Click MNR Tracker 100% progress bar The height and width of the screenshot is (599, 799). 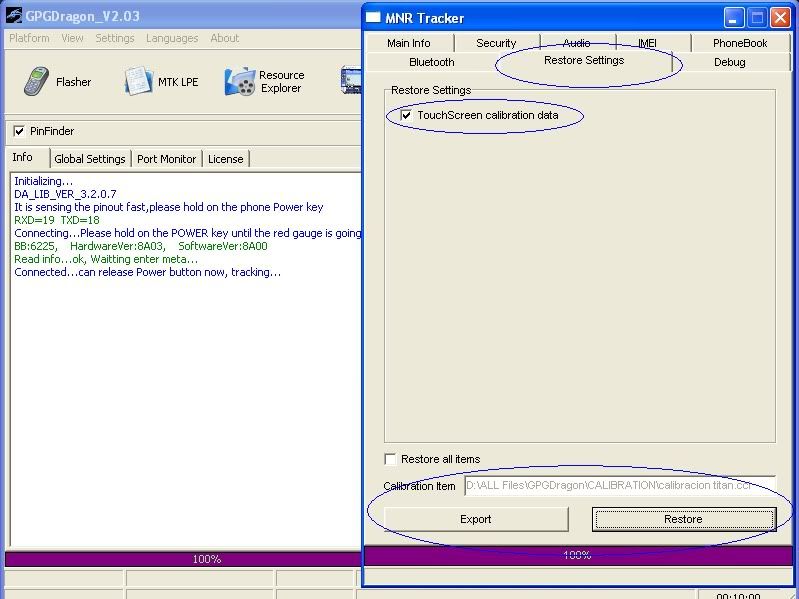click(x=578, y=555)
